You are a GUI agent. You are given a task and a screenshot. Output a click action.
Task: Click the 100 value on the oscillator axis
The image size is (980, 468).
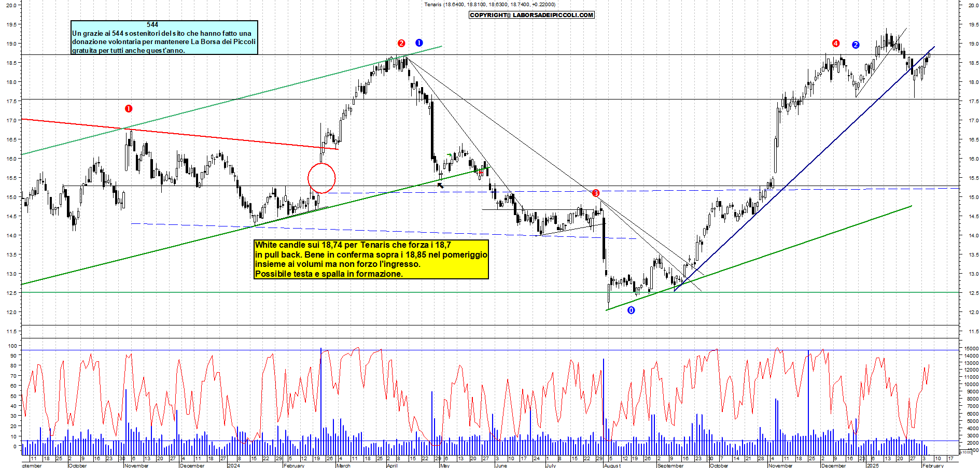click(x=12, y=346)
